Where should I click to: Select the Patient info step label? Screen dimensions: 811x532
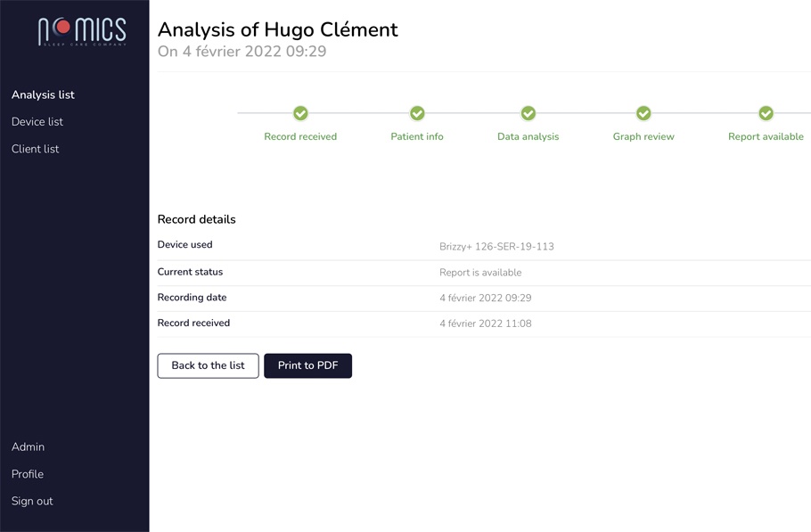(417, 136)
